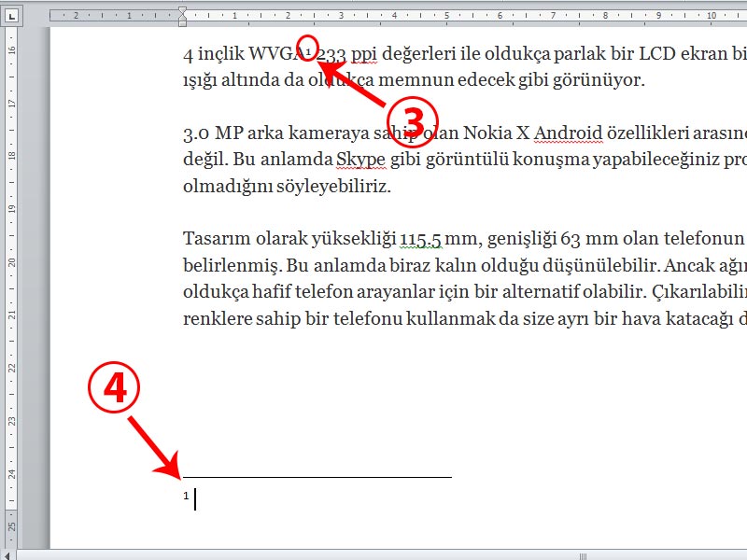Click the word "genişliği"
The height and width of the screenshot is (560, 747).
(x=522, y=240)
